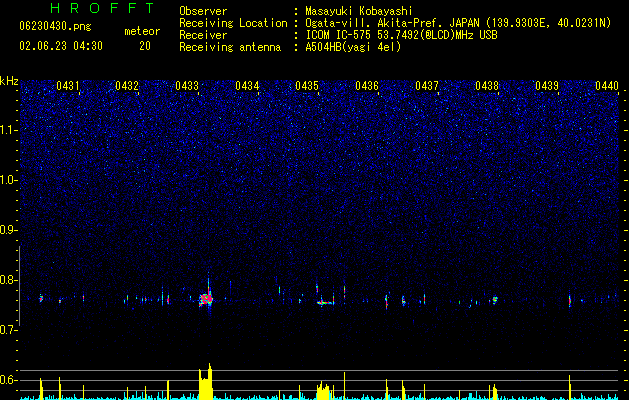Click the 0436 time marker
The width and height of the screenshot is (629, 400).
coord(367,85)
